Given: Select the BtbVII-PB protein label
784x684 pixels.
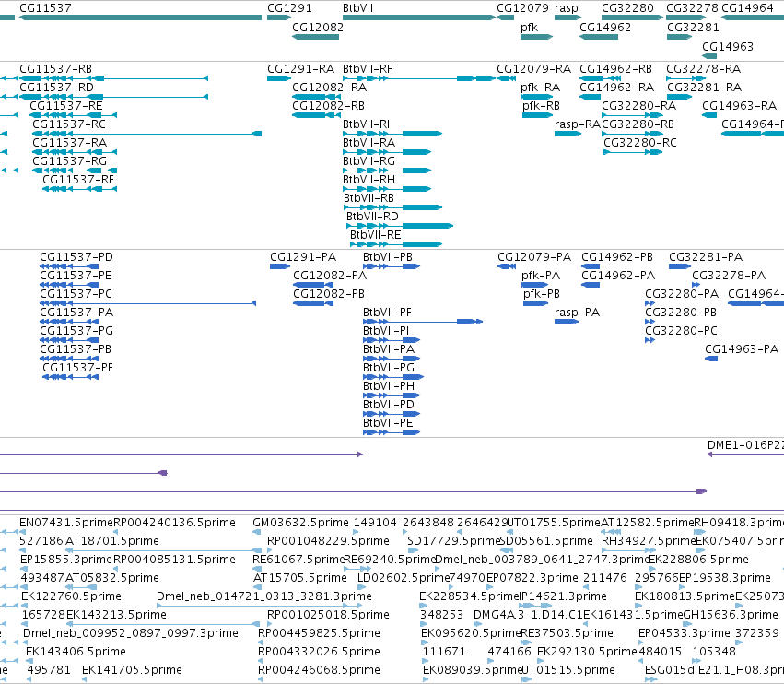Looking at the screenshot, I should point(388,256).
